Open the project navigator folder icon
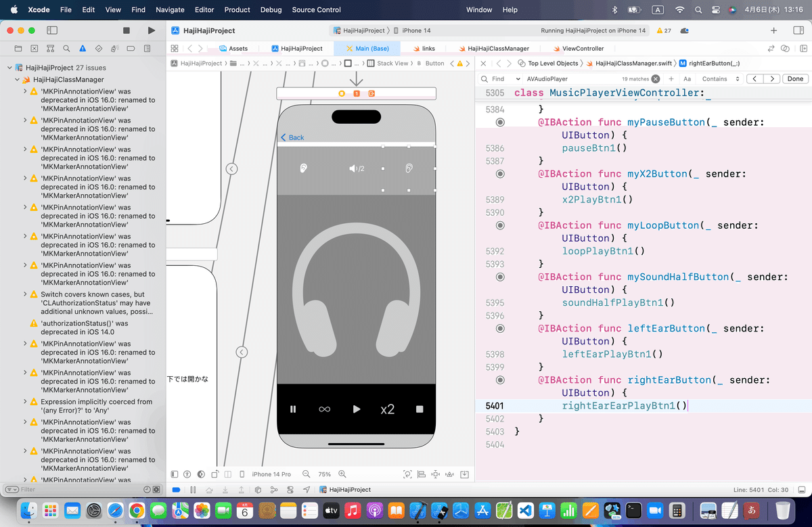Image resolution: width=812 pixels, height=527 pixels. (x=18, y=49)
